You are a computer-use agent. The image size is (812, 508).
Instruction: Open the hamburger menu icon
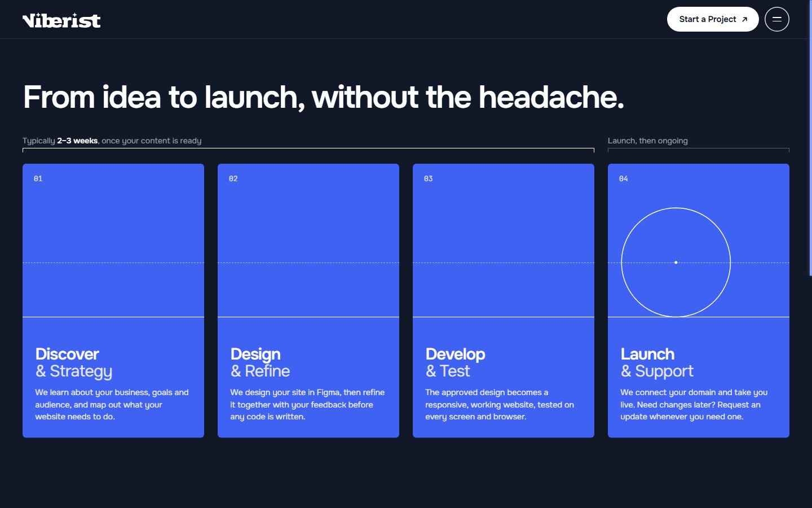776,19
